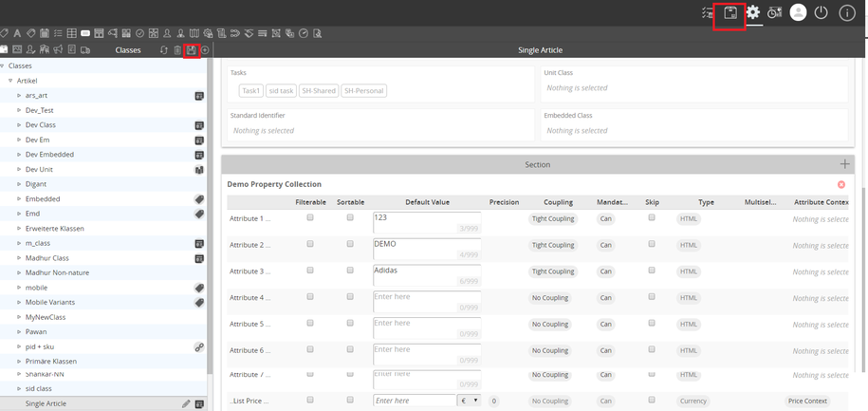Click the Price Context chip

[x=807, y=401]
